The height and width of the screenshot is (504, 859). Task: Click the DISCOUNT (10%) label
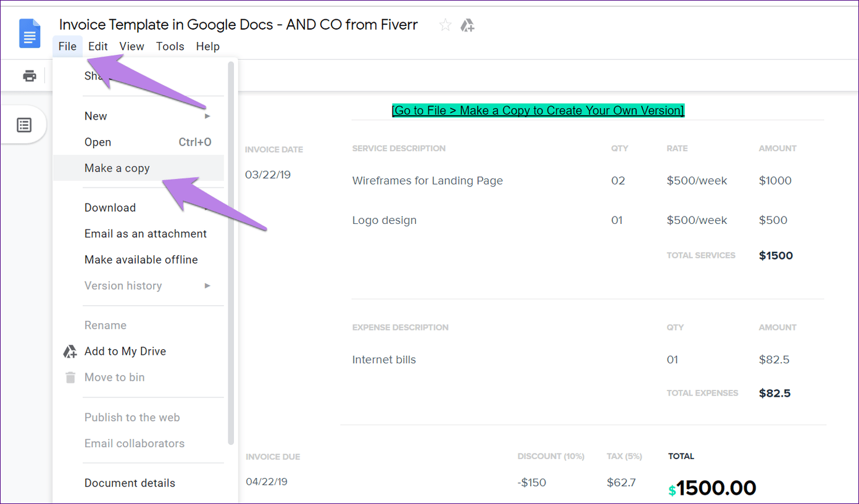coord(551,456)
